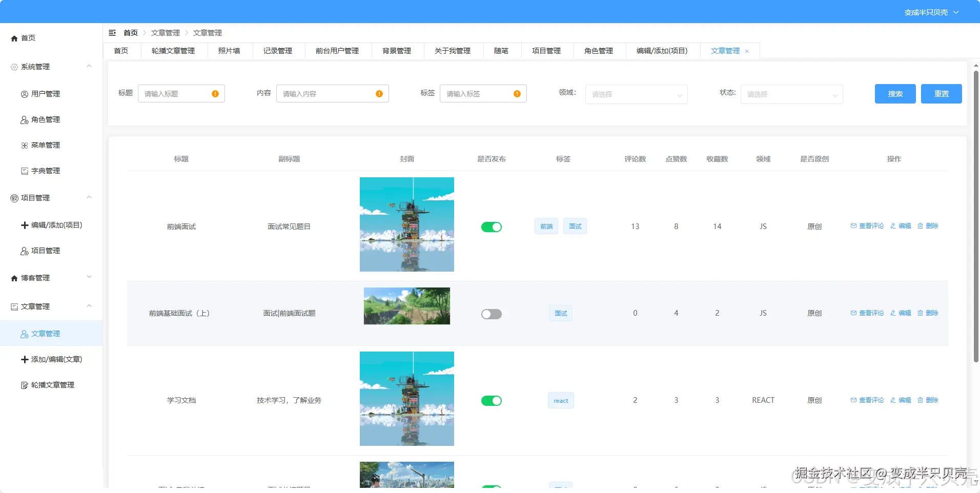Click the 请输入标签 input field
Viewport: 980px width, 493px height.
tap(483, 94)
